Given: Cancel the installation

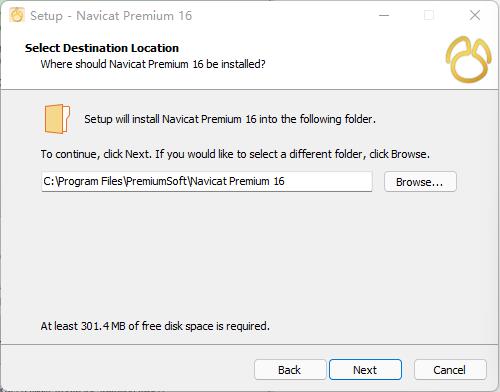Looking at the screenshot, I should [450, 370].
